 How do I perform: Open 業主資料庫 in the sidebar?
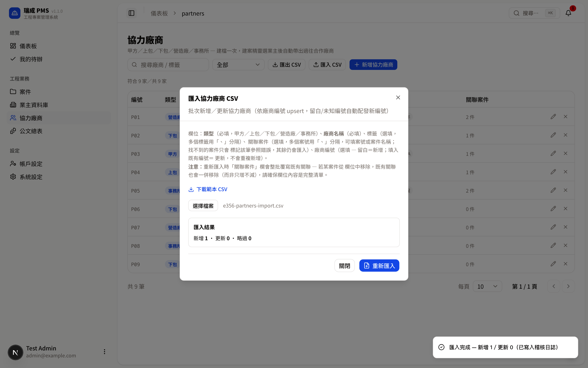(x=59, y=105)
